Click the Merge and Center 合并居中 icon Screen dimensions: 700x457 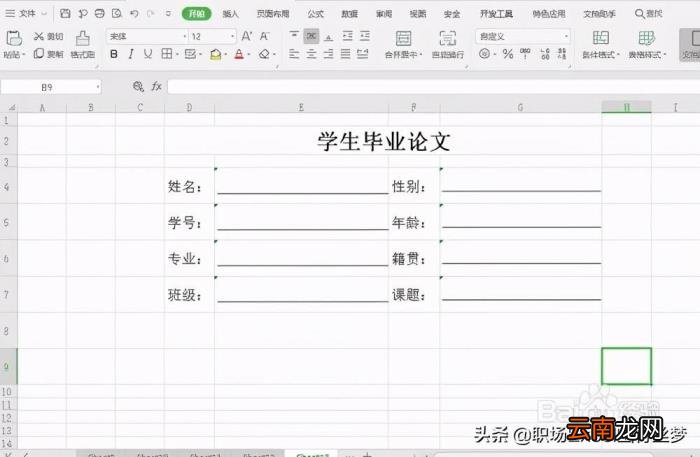pyautogui.click(x=404, y=38)
